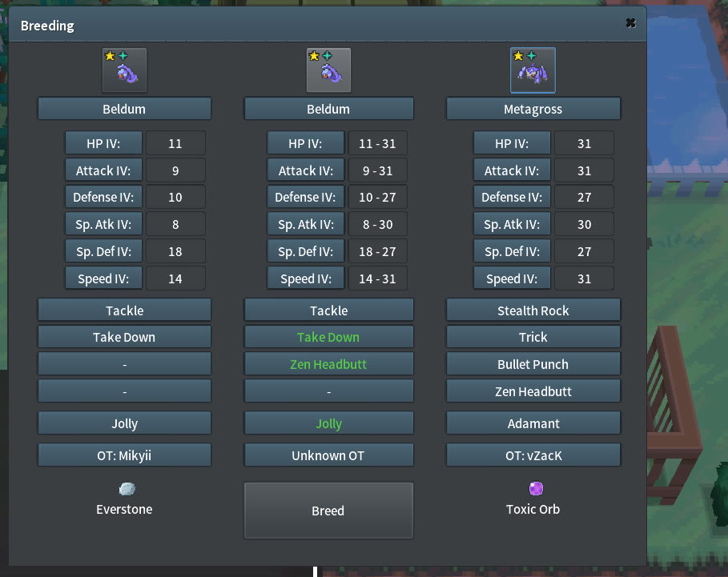Viewport: 728px width, 577px height.
Task: Select the green Jolly offspring nature
Action: click(x=328, y=423)
